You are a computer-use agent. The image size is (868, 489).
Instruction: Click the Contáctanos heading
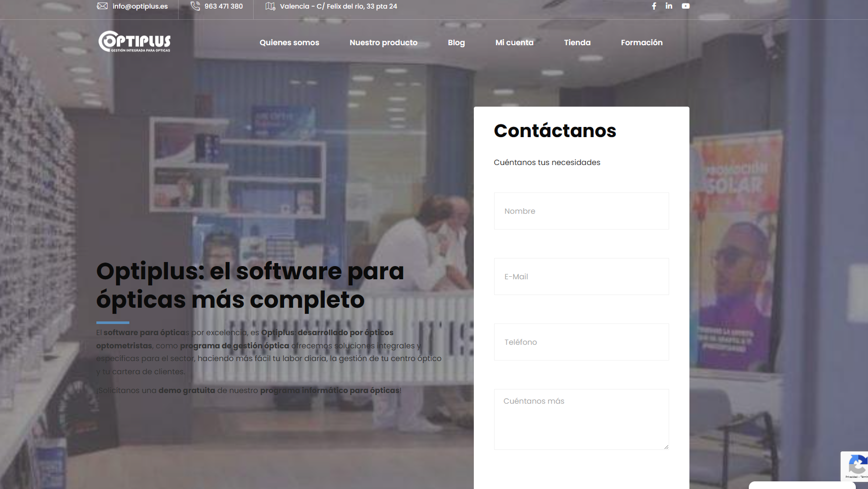pyautogui.click(x=555, y=131)
